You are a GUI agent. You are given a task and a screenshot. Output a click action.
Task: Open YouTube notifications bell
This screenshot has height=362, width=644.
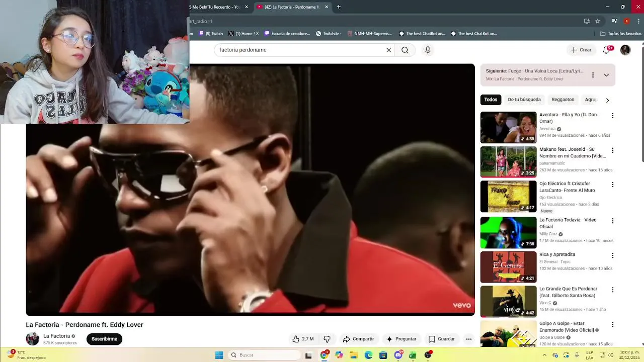[x=606, y=50]
